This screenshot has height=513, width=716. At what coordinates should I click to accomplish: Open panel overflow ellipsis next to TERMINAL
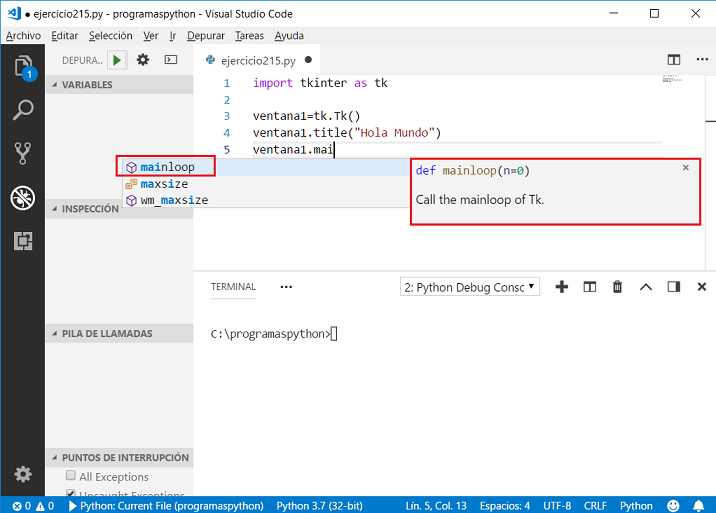pyautogui.click(x=286, y=287)
